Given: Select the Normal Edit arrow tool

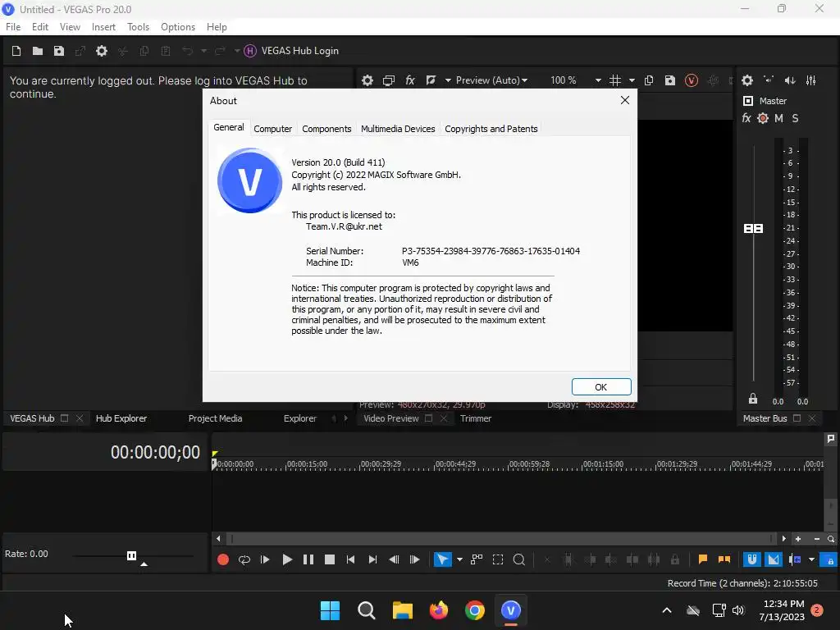Looking at the screenshot, I should (442, 559).
